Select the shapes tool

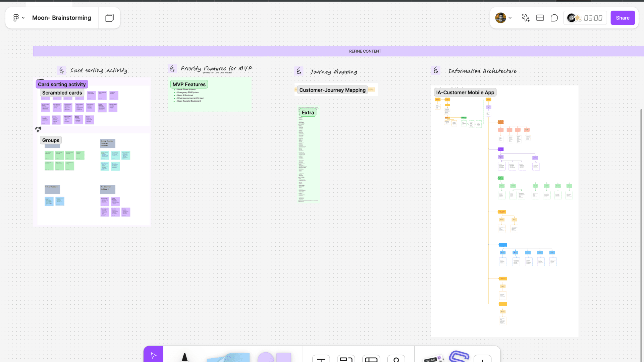274,357
